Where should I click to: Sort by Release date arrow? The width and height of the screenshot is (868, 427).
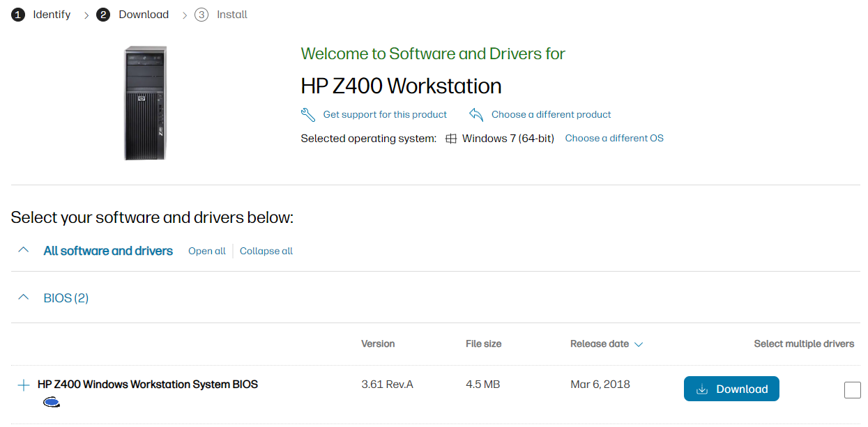(639, 344)
